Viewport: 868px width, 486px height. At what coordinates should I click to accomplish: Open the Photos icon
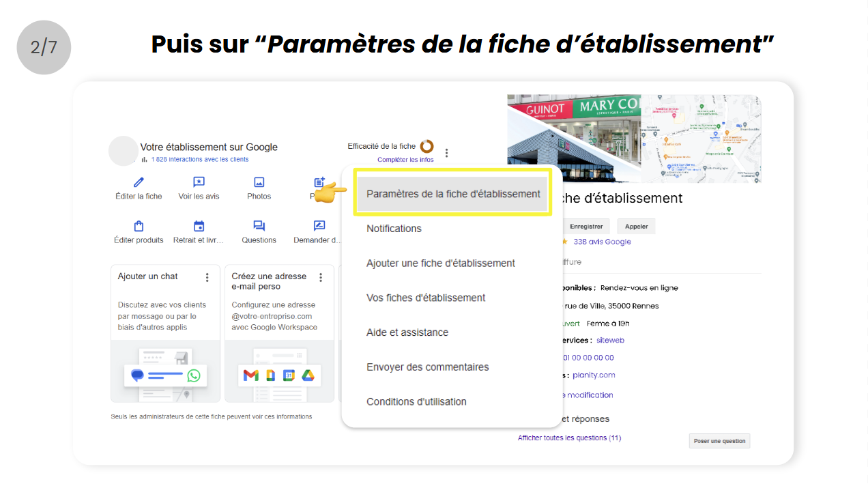pos(259,182)
